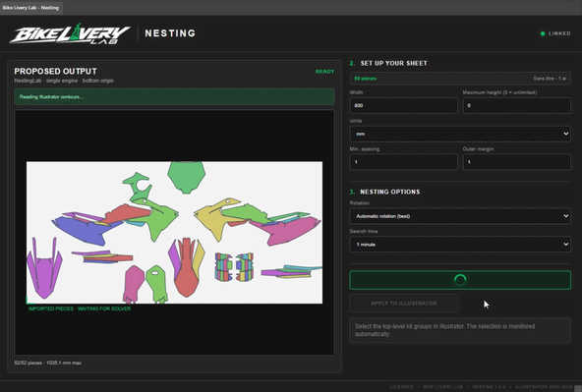The image size is (582, 392).
Task: Click the '52/52 pieces · 1035.1 mm max' text
Action: coord(48,363)
